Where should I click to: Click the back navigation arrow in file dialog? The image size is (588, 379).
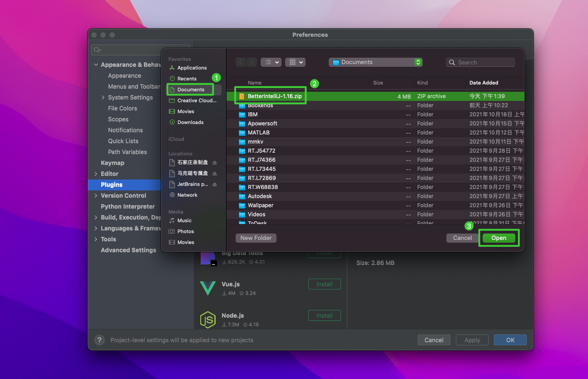[241, 62]
